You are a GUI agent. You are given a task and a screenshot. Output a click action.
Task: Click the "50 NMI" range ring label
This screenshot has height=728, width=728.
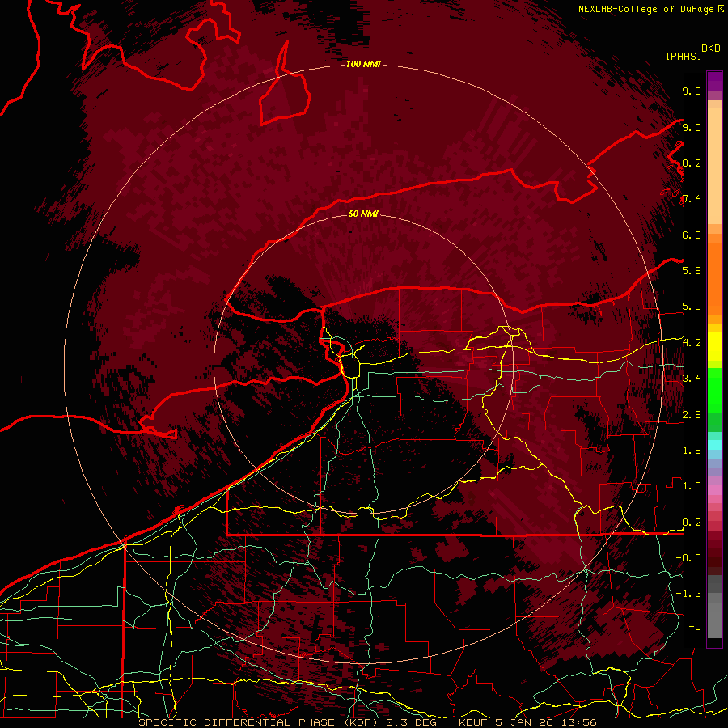pyautogui.click(x=363, y=214)
